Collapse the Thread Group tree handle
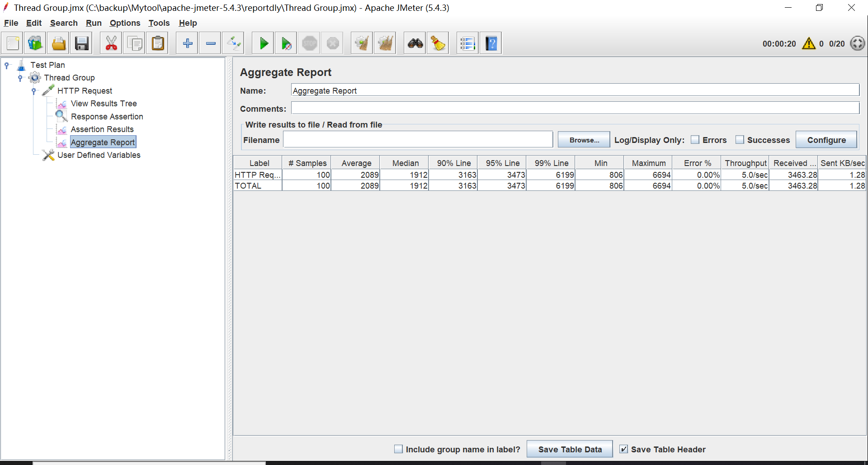The width and height of the screenshot is (868, 465). tap(20, 78)
